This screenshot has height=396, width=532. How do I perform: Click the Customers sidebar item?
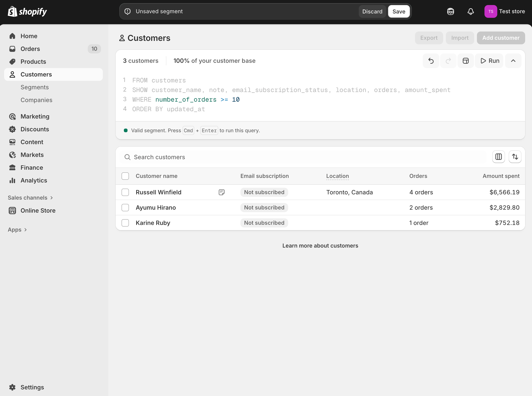tap(53, 74)
